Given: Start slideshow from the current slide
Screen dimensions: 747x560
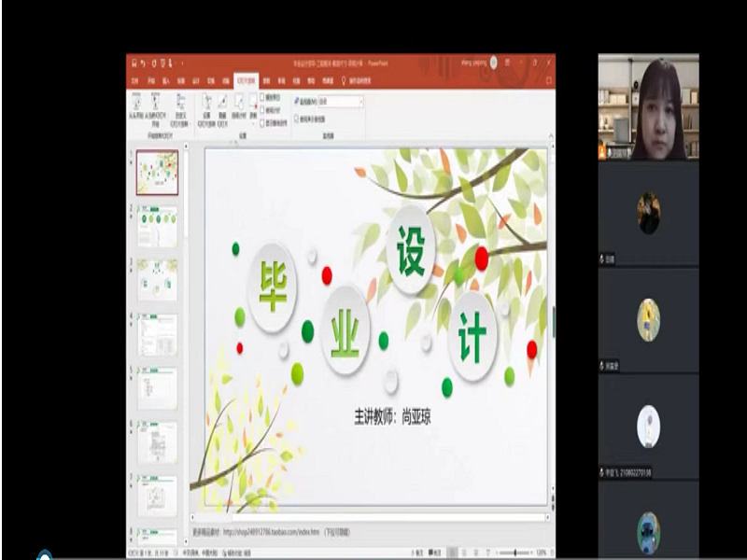Looking at the screenshot, I should pos(155,109).
